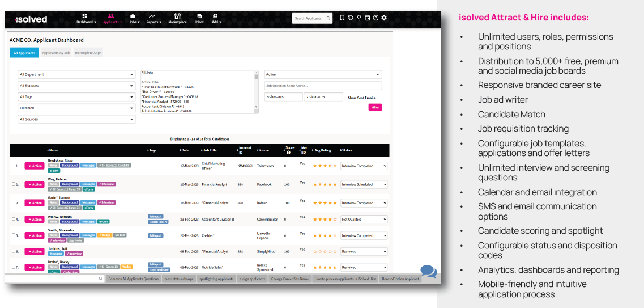
Task: Switch to All Applicants tab
Action: point(24,53)
